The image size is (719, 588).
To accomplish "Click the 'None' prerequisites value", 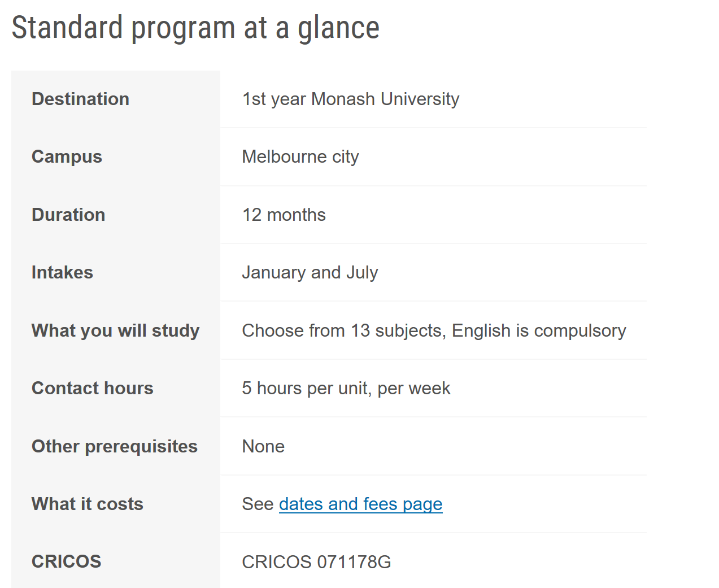I will tap(263, 446).
